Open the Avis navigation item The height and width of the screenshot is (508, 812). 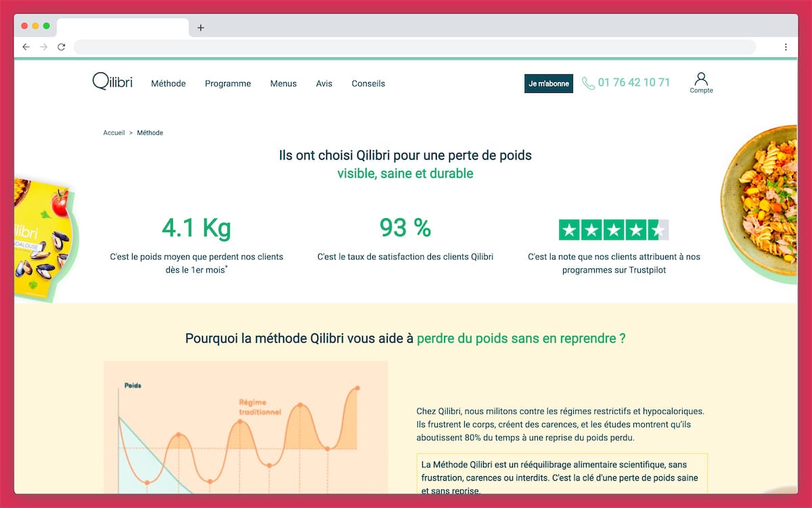324,83
